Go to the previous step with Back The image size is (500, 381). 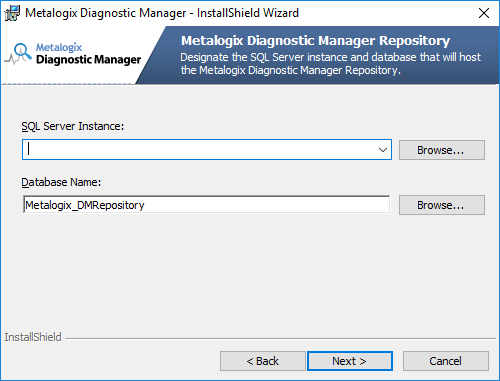(263, 361)
